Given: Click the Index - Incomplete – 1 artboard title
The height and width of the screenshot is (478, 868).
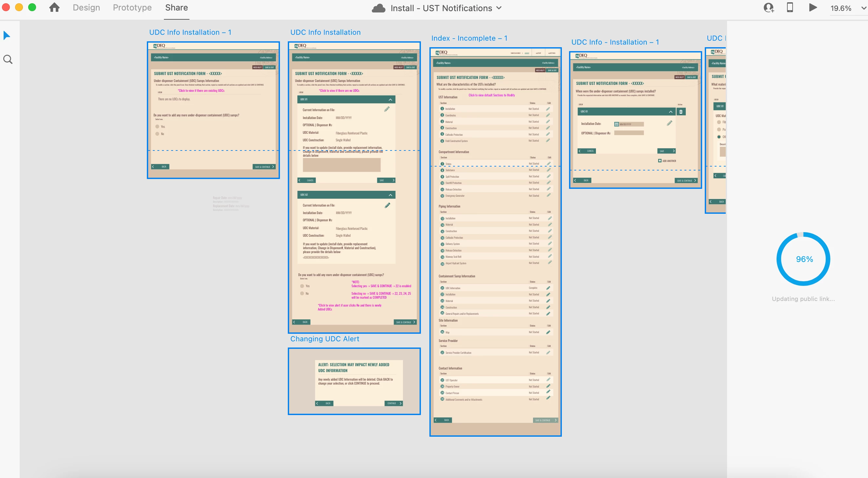Looking at the screenshot, I should coord(469,38).
